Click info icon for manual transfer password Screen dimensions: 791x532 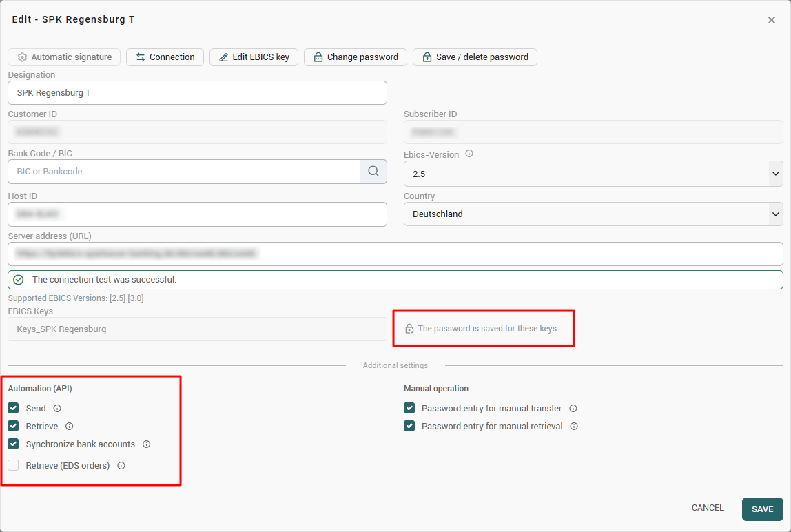(573, 409)
